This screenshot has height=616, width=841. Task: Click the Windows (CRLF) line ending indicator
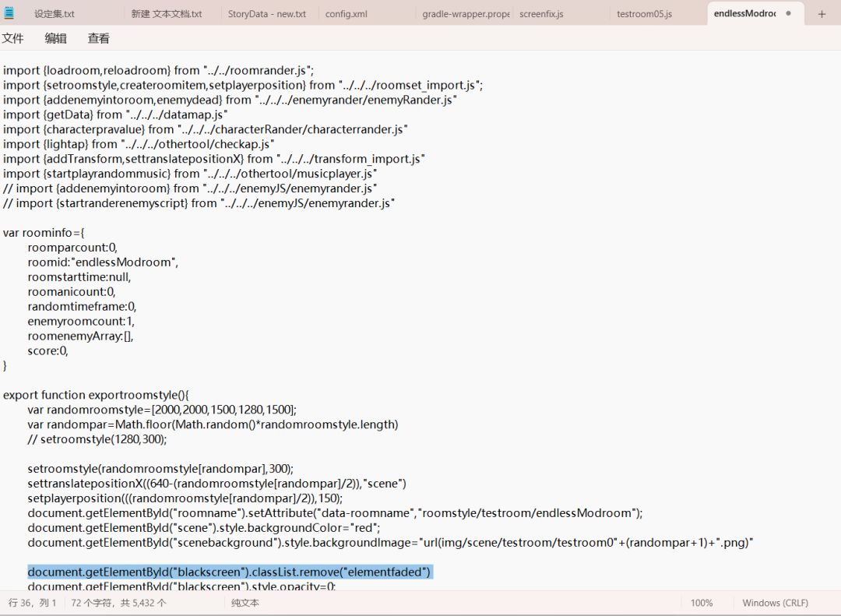click(775, 603)
